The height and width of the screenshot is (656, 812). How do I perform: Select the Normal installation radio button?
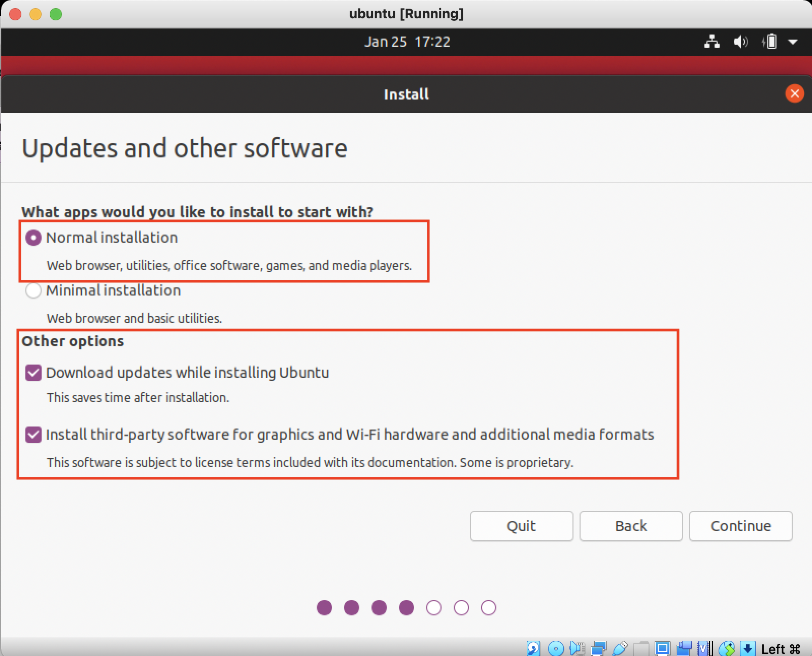click(33, 238)
